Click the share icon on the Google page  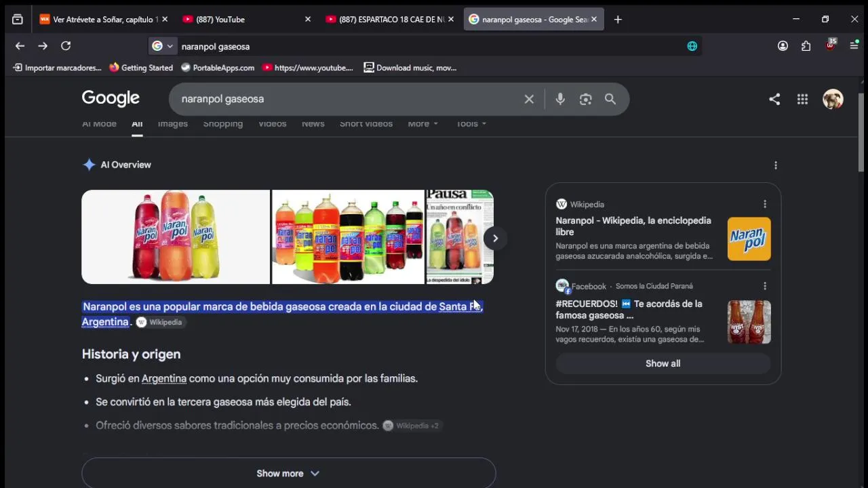[774, 99]
